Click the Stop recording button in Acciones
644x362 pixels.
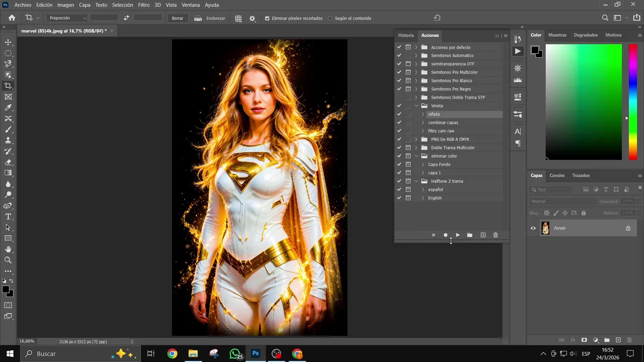coord(433,235)
